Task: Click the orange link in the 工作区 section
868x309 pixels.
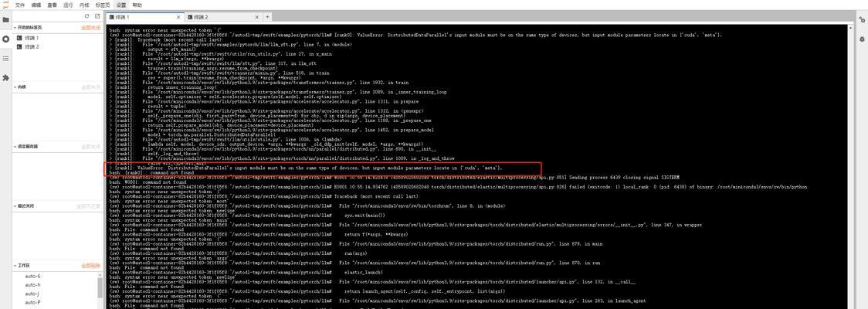Action: click(91, 265)
